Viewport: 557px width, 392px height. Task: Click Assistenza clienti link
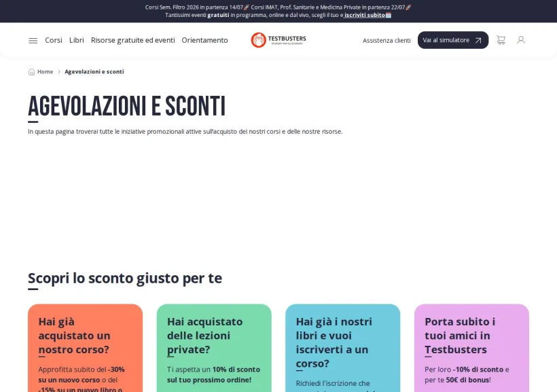coord(387,41)
